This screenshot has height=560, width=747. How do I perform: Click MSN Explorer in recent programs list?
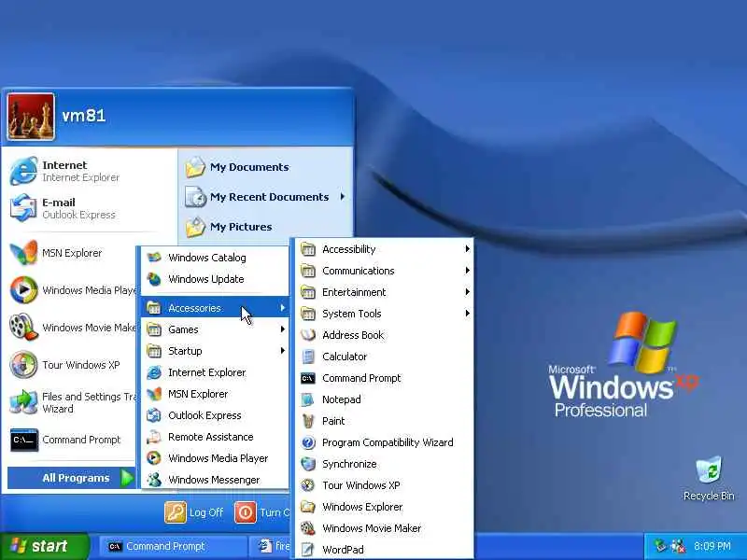tap(72, 253)
